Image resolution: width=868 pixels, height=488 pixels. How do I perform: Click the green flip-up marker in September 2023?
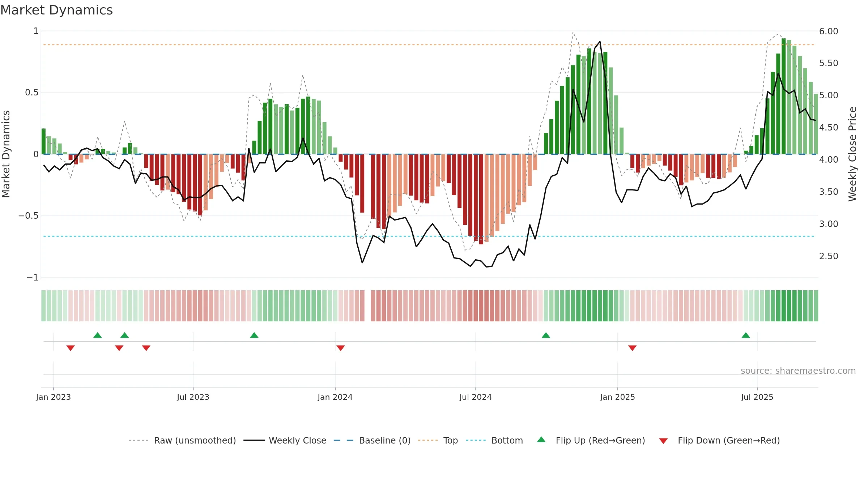click(x=254, y=335)
